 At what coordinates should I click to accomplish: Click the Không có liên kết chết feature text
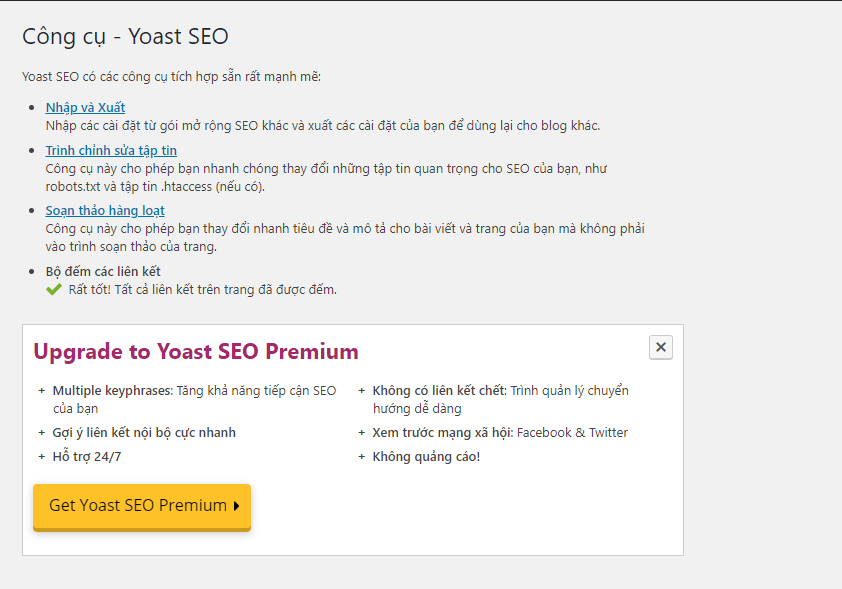500,399
